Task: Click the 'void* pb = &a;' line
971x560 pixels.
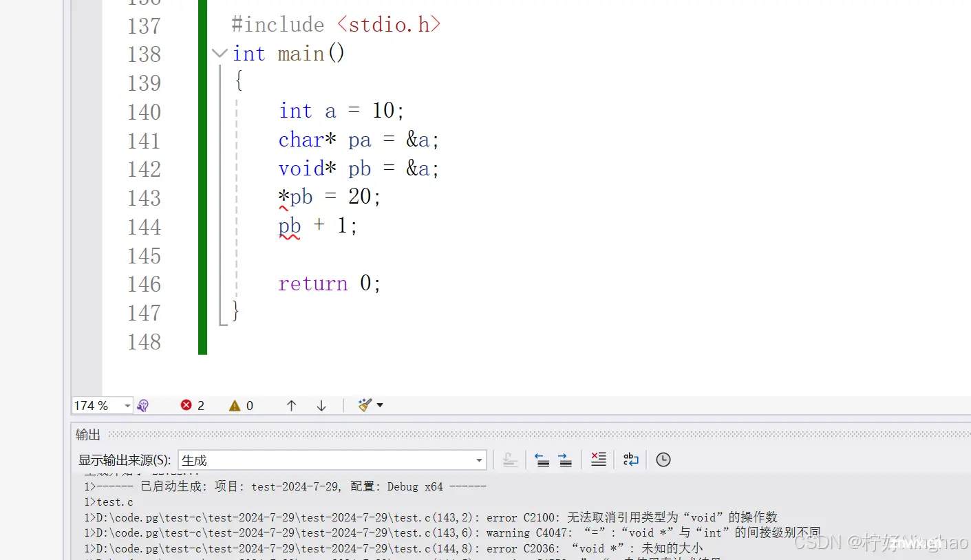Action: 359,169
